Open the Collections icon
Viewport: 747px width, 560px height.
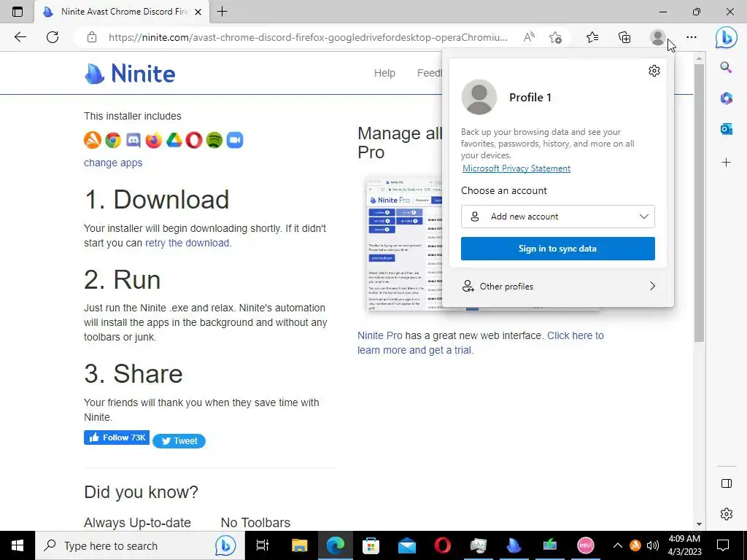624,37
